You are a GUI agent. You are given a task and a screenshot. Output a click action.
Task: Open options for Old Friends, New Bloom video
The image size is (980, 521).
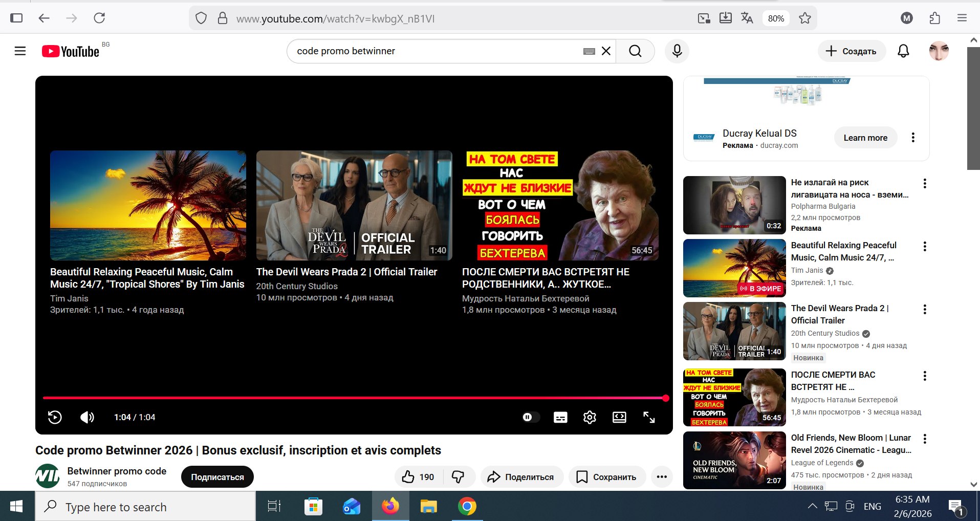925,439
